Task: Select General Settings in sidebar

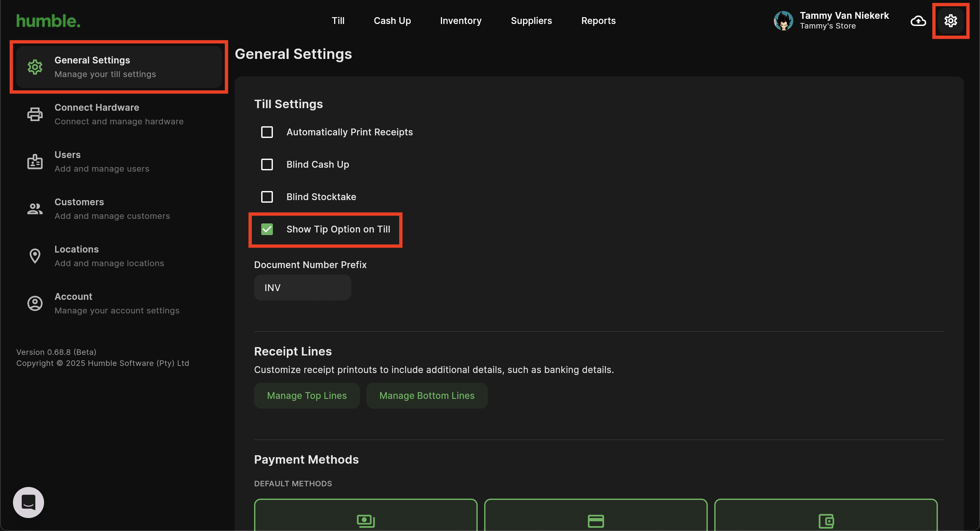Action: (x=119, y=67)
